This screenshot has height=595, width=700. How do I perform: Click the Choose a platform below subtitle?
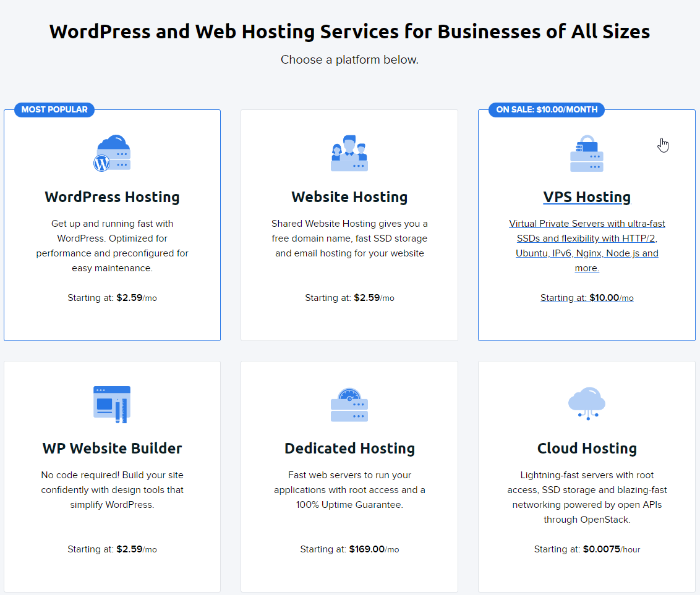click(x=349, y=59)
